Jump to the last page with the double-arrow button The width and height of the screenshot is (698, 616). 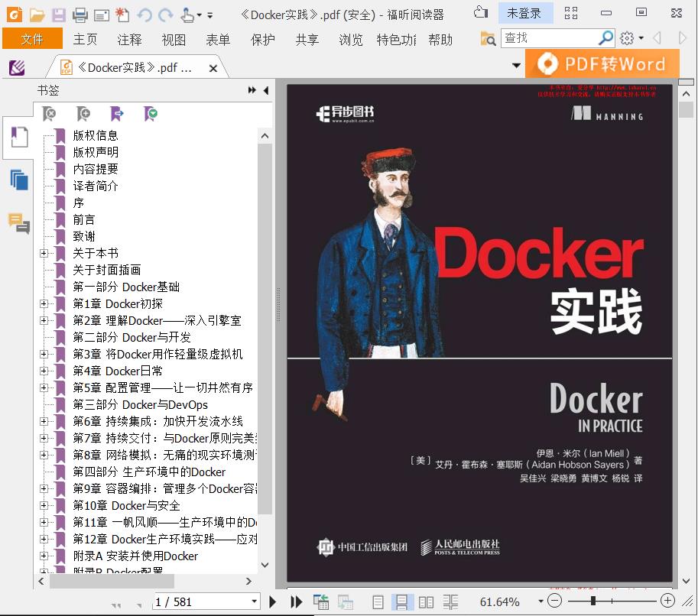point(296,602)
